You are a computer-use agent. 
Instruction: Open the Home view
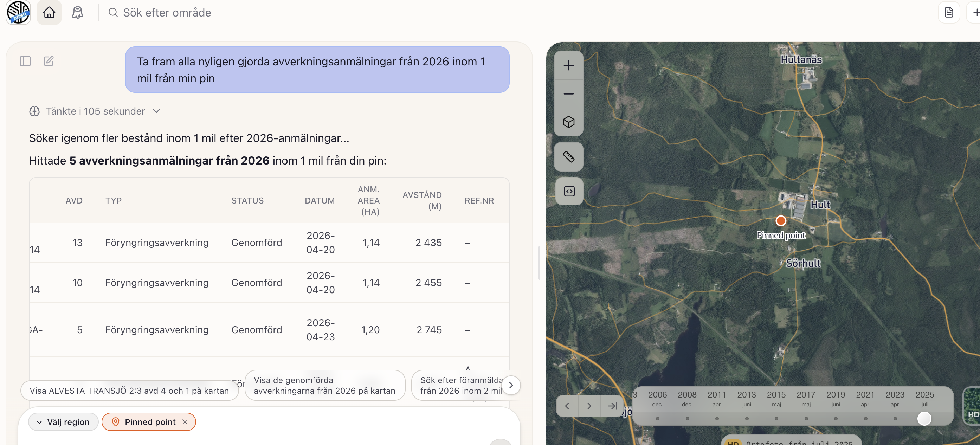pos(49,13)
